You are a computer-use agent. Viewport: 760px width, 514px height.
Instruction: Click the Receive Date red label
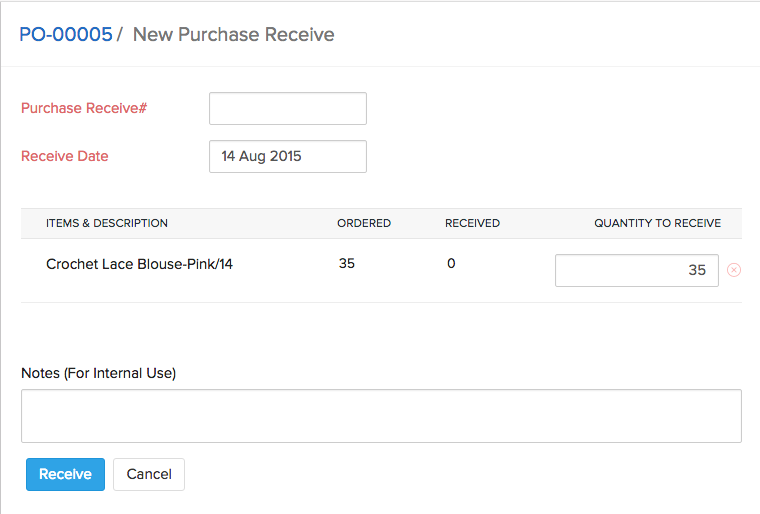coord(64,156)
